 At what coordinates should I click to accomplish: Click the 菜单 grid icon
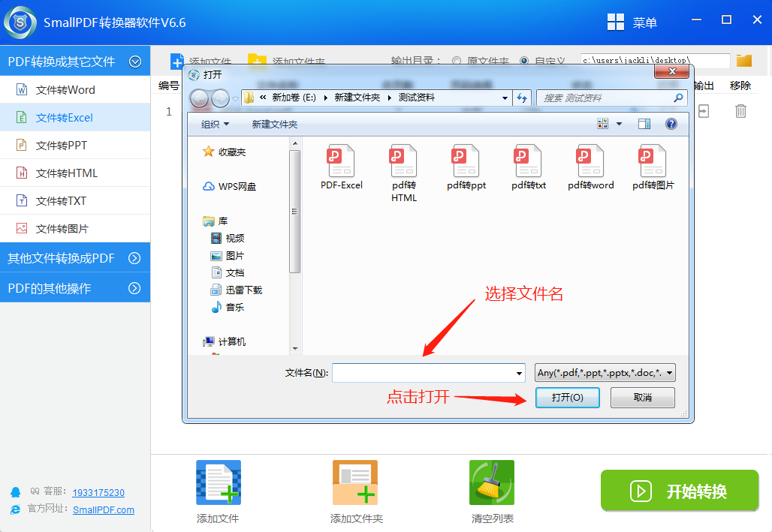click(x=616, y=23)
